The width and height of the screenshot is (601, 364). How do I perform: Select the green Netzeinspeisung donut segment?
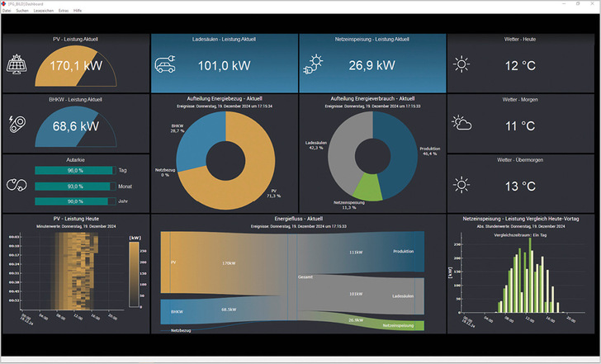372,187
